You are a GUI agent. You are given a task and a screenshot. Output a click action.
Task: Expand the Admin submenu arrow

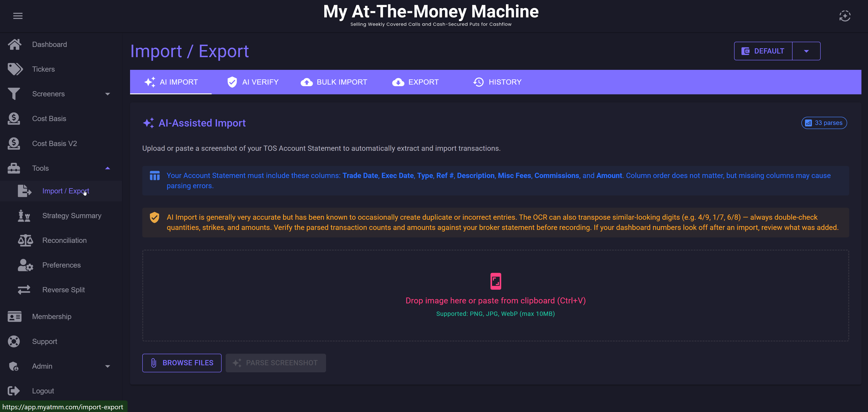coord(107,366)
